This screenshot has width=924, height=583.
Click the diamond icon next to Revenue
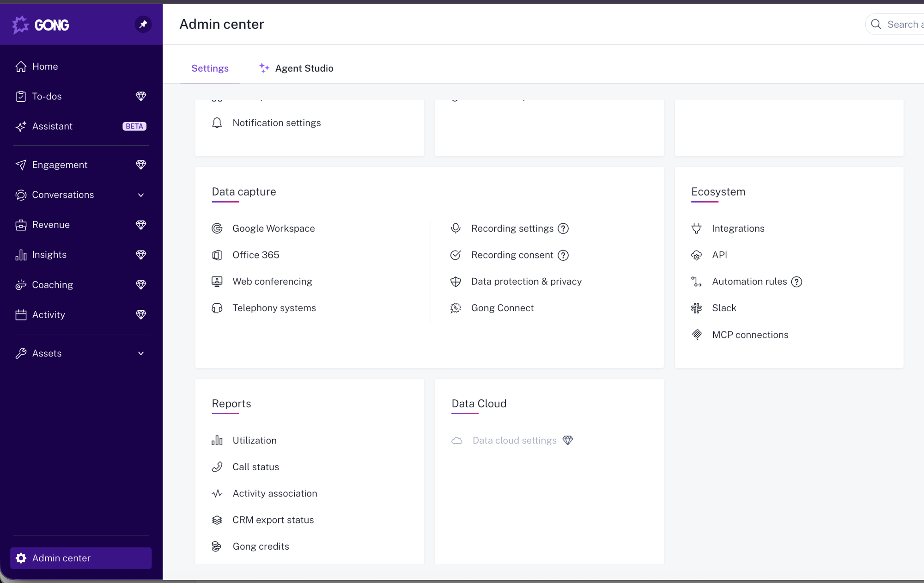141,225
